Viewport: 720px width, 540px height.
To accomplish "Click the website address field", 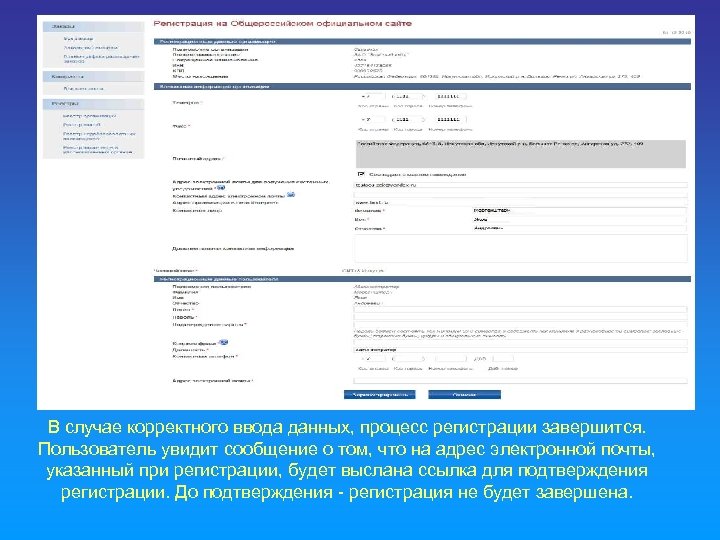I will pyautogui.click(x=521, y=202).
